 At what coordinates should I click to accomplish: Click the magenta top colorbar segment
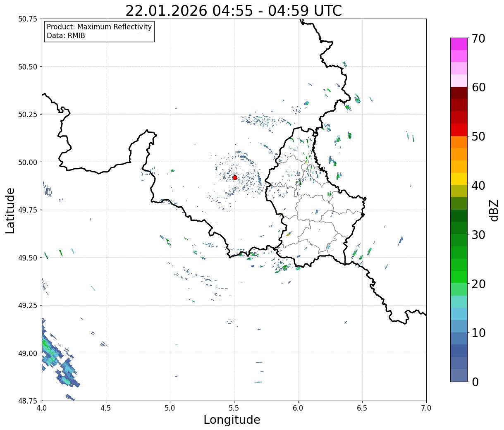tap(459, 44)
